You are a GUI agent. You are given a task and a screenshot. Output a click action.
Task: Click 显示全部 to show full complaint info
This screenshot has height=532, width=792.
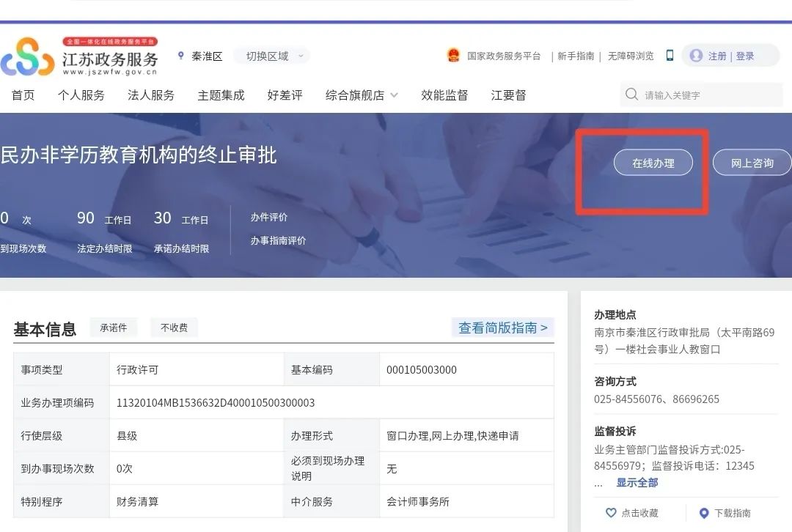637,483
